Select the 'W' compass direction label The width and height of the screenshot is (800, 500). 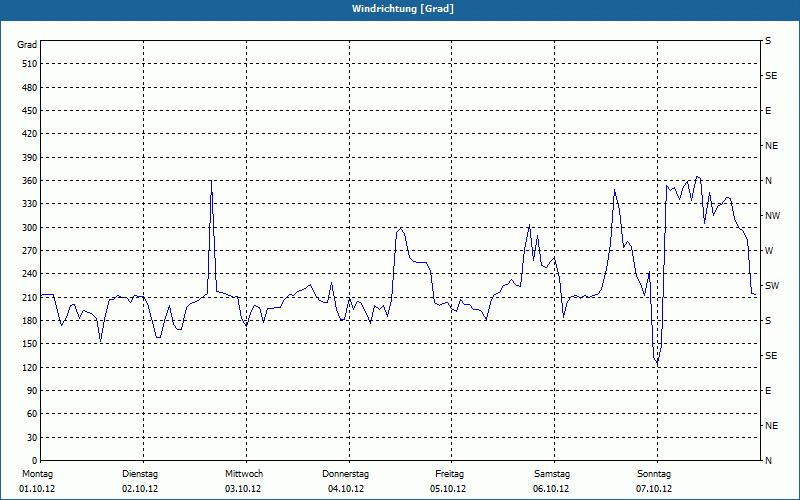[769, 251]
